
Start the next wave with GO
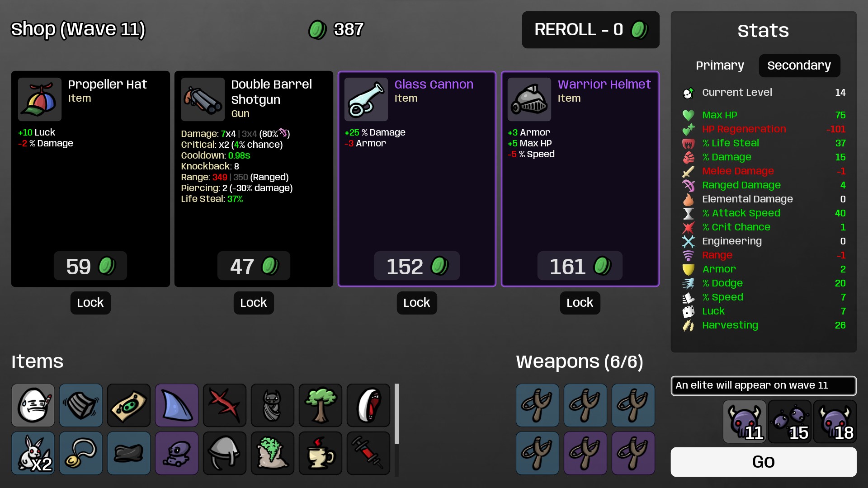pyautogui.click(x=763, y=462)
